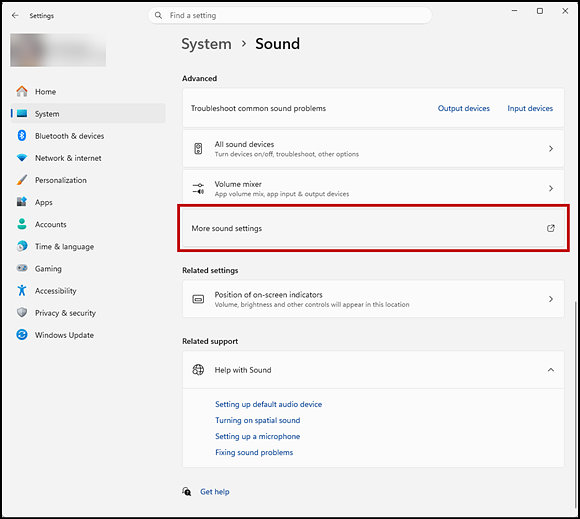Click the Time & language globe icon

(22, 246)
